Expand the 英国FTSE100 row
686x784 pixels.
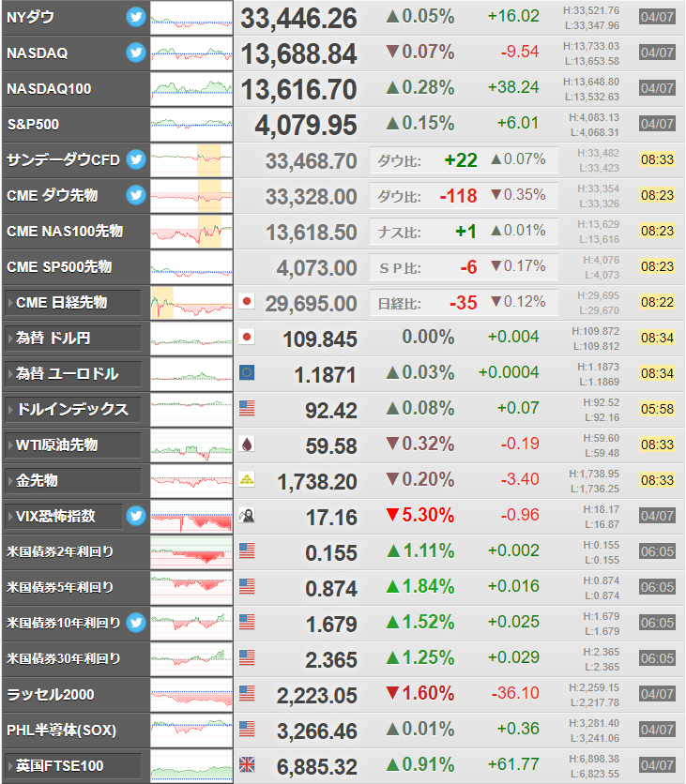72,766
